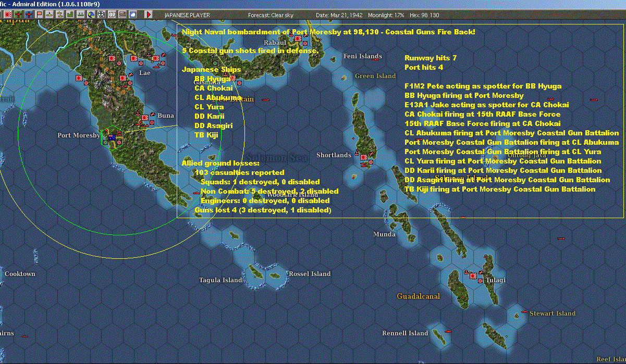
Task: Click the Guns lost 4 summary line
Action: 263,210
